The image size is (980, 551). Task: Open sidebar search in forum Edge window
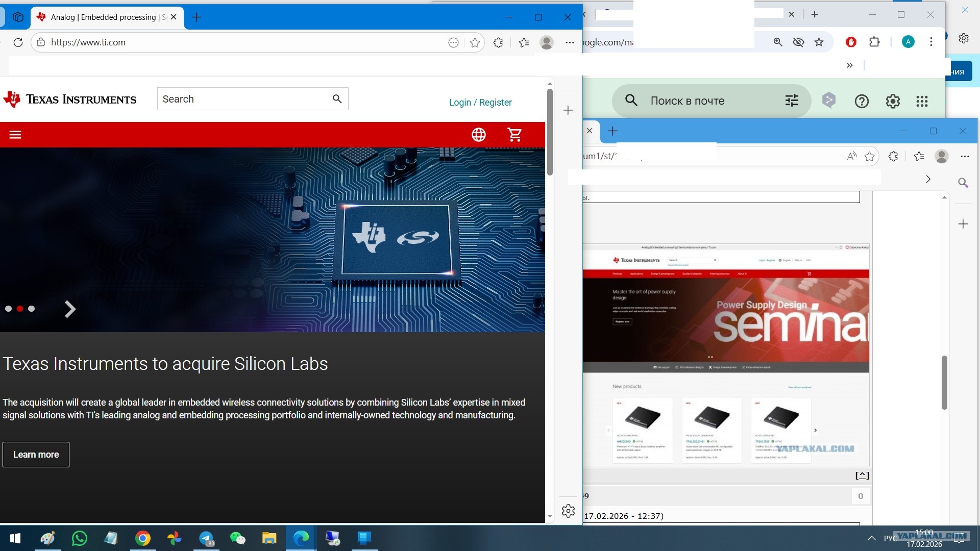coord(963,183)
